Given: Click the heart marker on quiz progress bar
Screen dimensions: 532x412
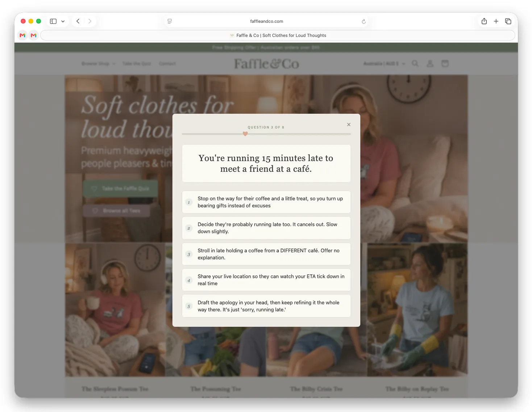Looking at the screenshot, I should pos(245,134).
